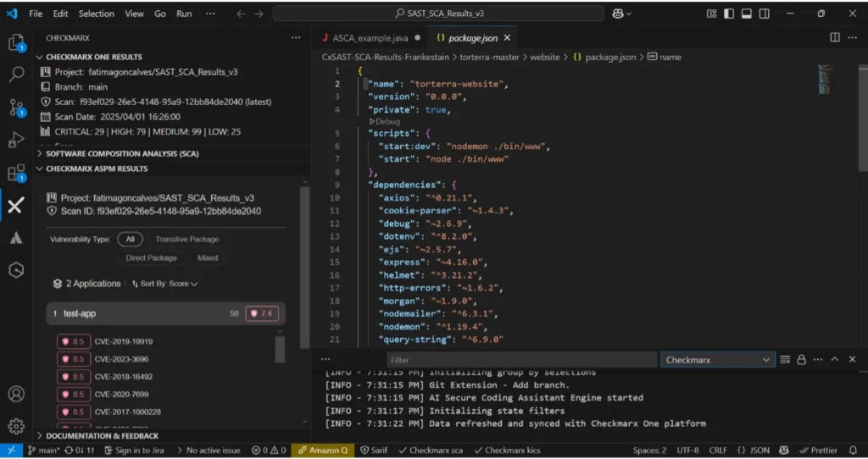Viewport: 868px width, 459px height.
Task: Click the vulnerability list scrollbar
Action: pos(281,350)
